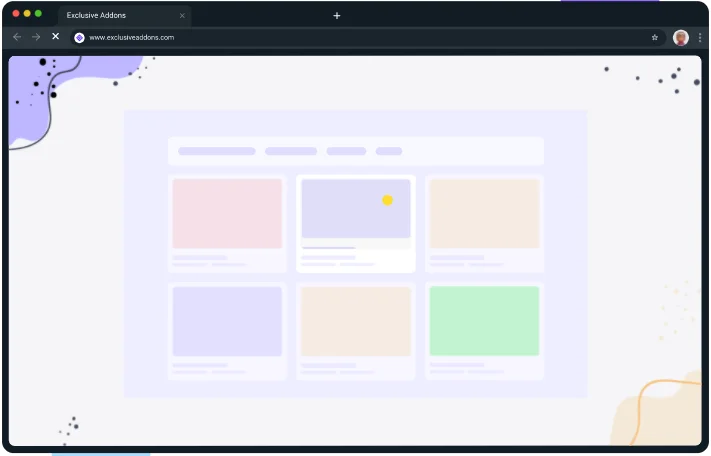Screen dimensions: 711x456
Task: Select the green card thumbnail
Action: tap(484, 321)
